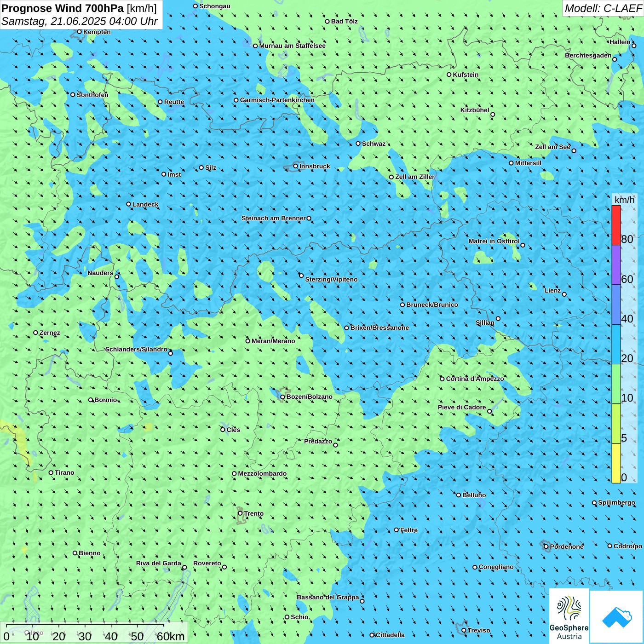Click the Lienz location dot
The image size is (644, 644).
pyautogui.click(x=564, y=294)
